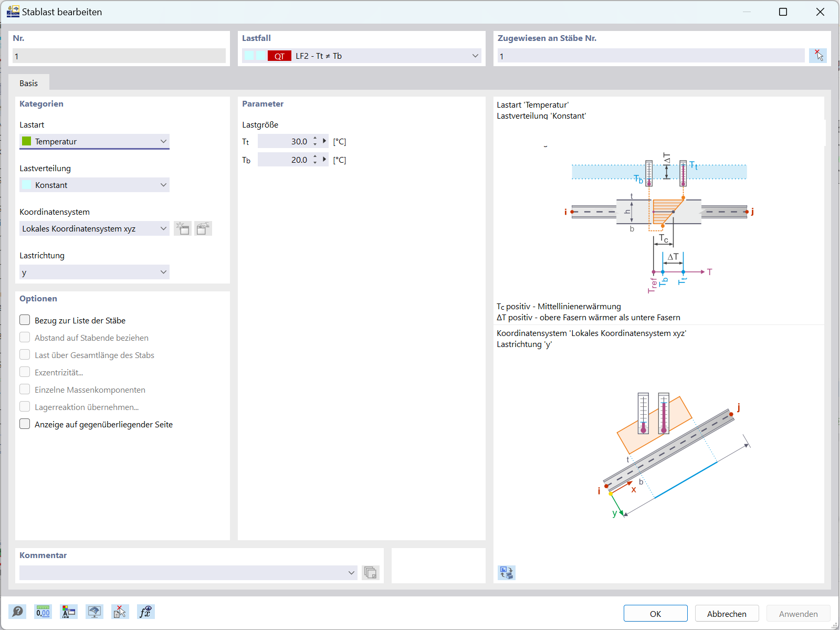Viewport: 840px width, 630px height.
Task: Open the formula editor fx icon
Action: pyautogui.click(x=146, y=612)
